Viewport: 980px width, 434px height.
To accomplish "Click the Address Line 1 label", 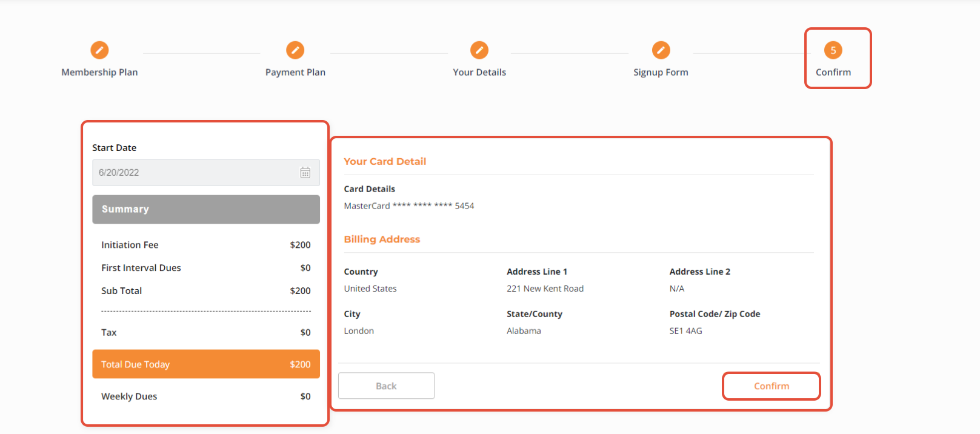I will point(537,272).
